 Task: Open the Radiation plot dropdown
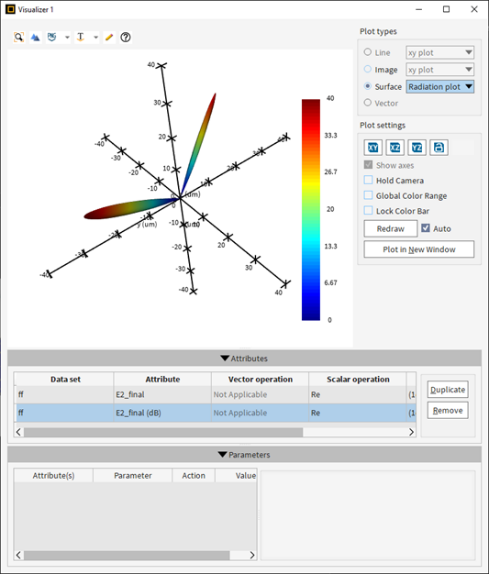[x=440, y=87]
